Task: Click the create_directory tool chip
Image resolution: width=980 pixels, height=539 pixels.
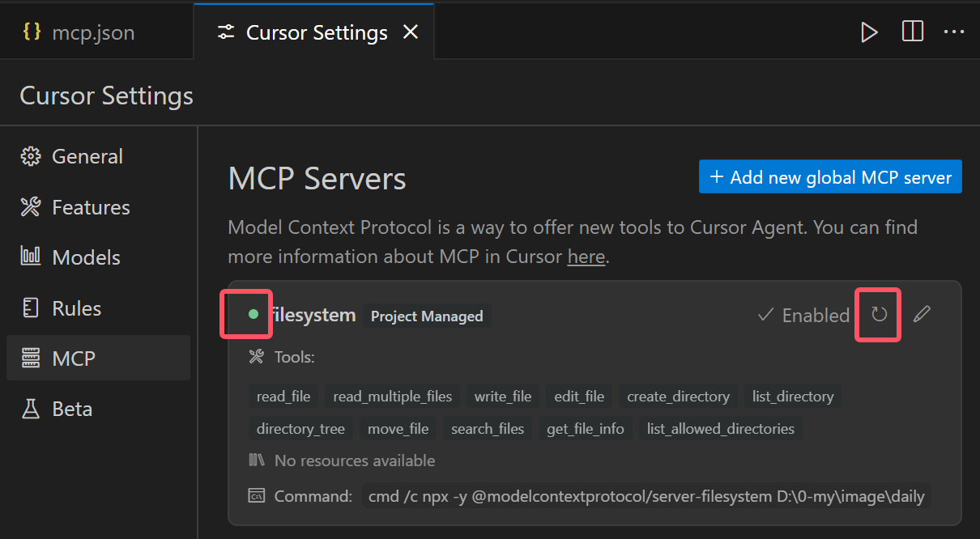Action: coord(678,396)
